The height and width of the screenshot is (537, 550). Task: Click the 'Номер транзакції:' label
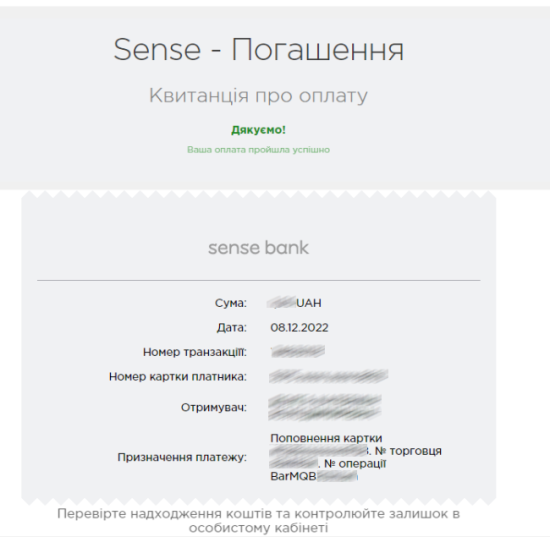195,352
